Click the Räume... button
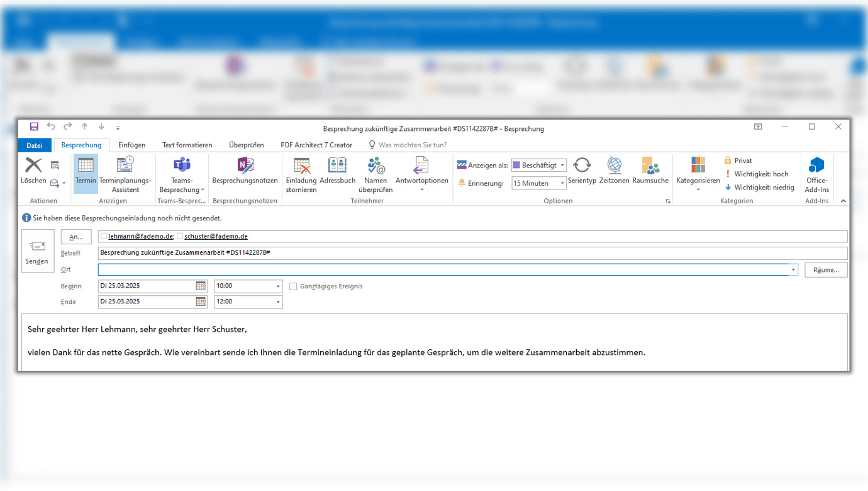868x491 pixels. pyautogui.click(x=825, y=270)
